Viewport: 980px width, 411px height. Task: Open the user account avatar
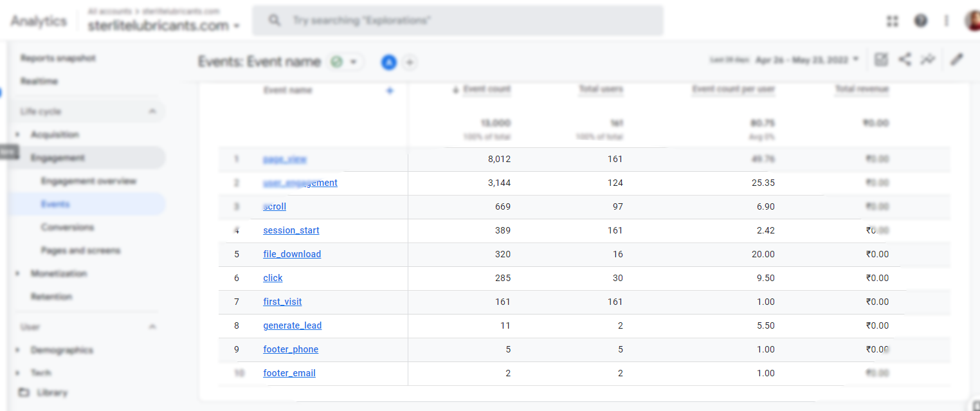click(972, 21)
